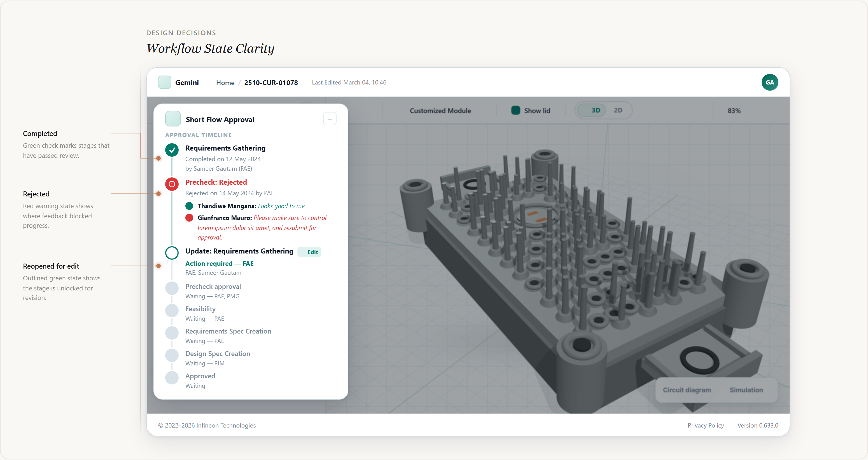Click the 83% zoom level indicator
This screenshot has height=460, width=868.
[x=734, y=111]
